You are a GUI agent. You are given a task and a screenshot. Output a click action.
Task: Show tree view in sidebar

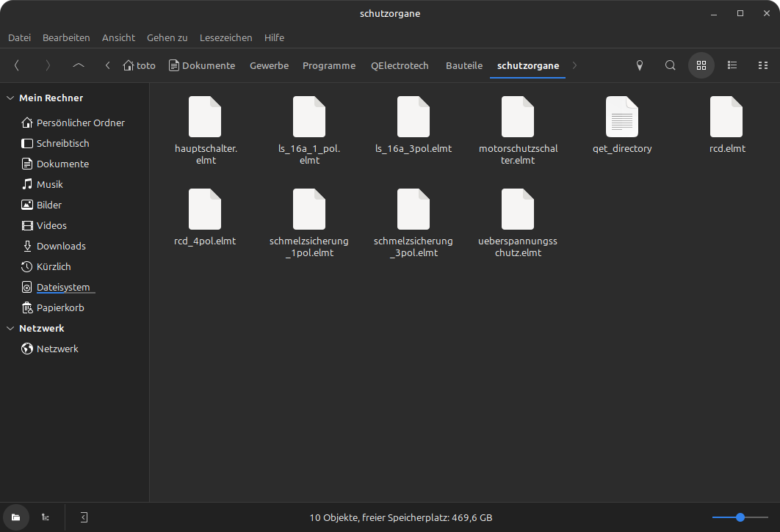(46, 517)
